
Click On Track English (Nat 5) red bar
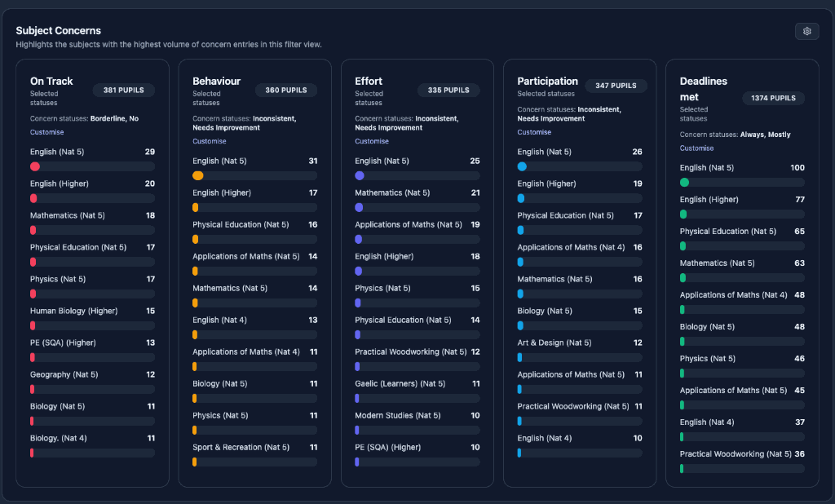coord(35,166)
